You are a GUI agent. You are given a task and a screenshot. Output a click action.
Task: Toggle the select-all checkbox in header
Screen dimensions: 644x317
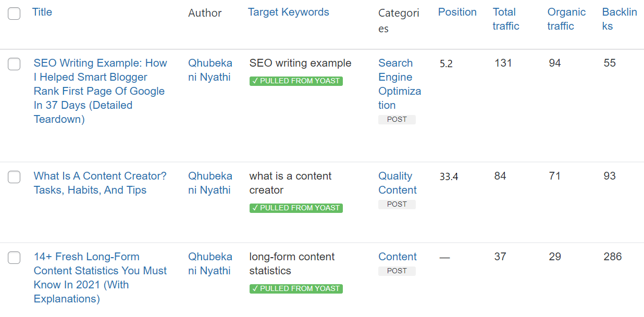(14, 14)
